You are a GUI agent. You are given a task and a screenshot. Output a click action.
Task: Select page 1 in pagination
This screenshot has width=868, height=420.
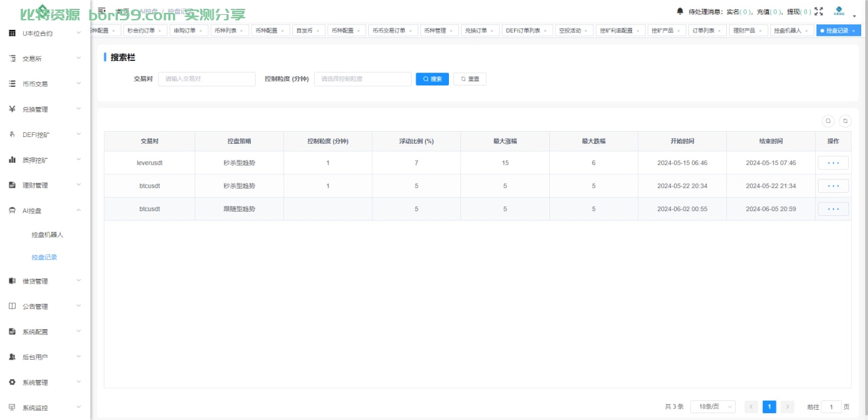click(769, 406)
